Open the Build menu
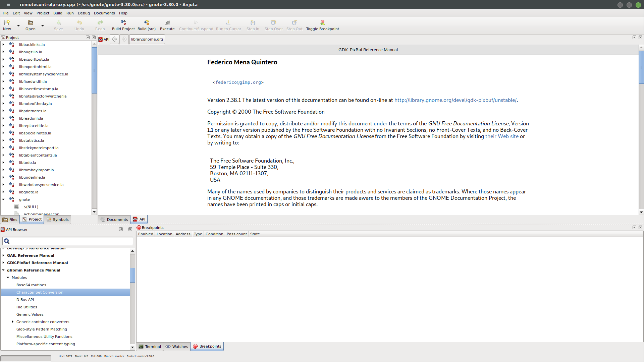Image resolution: width=644 pixels, height=362 pixels. click(58, 13)
